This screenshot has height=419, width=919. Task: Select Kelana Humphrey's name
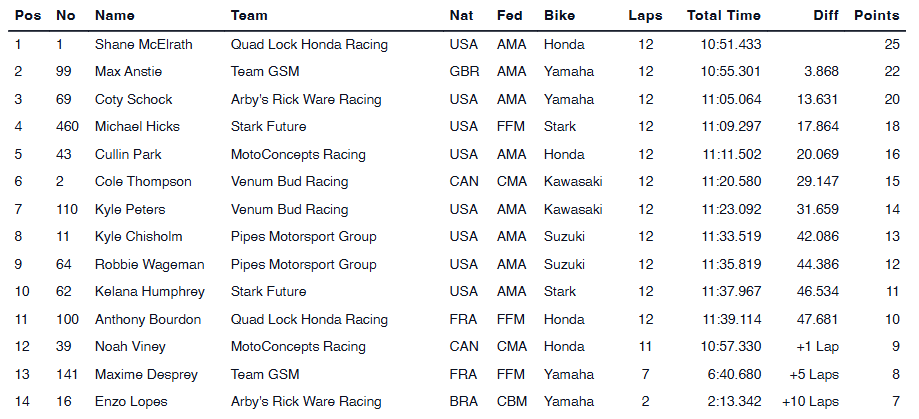(x=149, y=292)
